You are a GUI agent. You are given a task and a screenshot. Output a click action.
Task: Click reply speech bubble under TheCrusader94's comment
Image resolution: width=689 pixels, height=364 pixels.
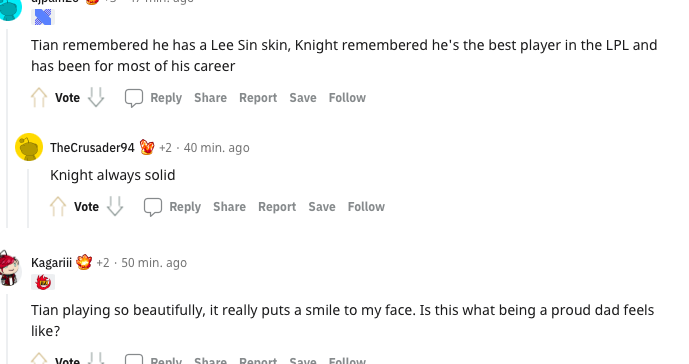(152, 207)
